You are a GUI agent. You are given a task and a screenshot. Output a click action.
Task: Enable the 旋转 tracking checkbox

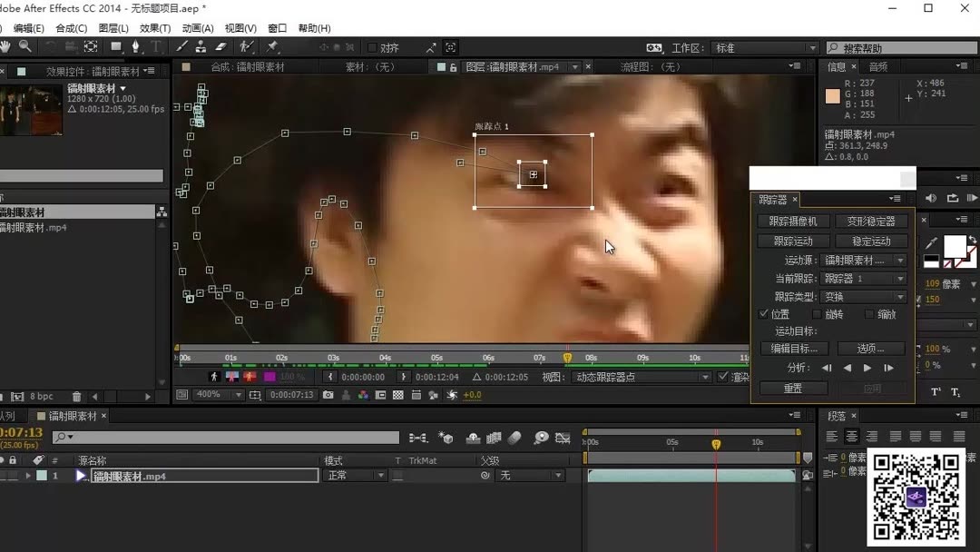816,313
